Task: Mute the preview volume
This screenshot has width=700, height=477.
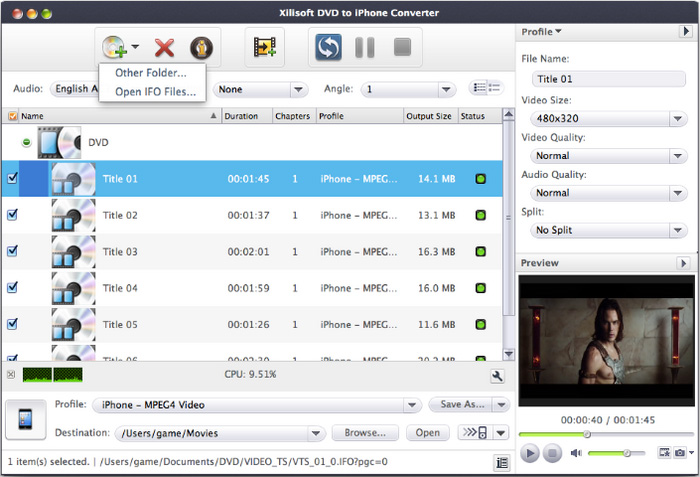Action: (576, 453)
